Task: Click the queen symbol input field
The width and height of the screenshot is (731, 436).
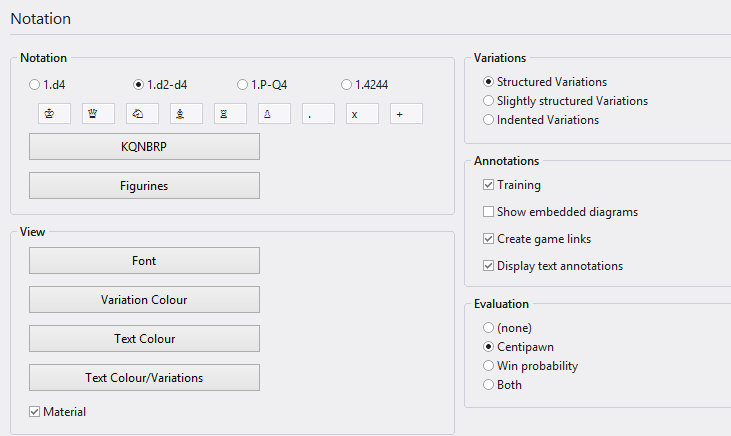Action: click(x=98, y=114)
